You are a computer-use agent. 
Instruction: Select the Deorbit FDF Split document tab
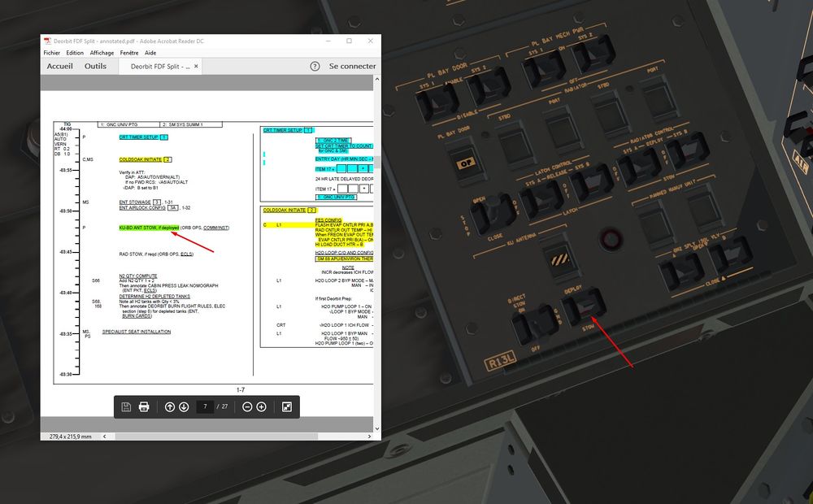point(159,67)
